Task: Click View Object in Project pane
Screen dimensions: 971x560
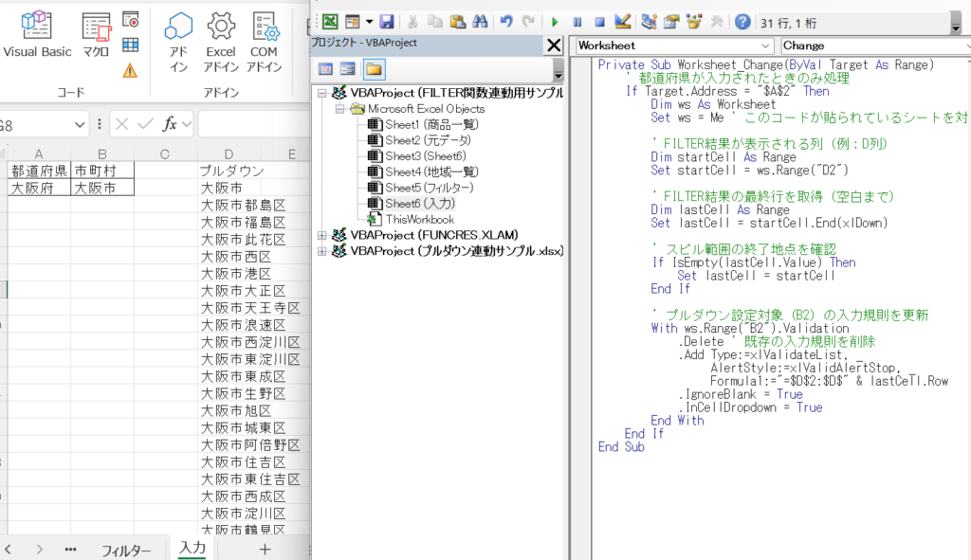Action: 348,68
